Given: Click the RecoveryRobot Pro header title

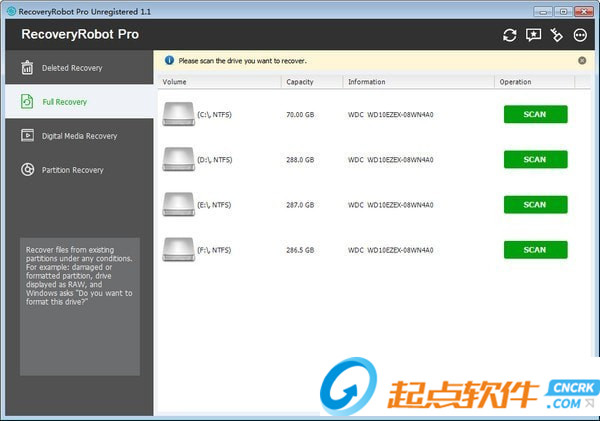Looking at the screenshot, I should (x=80, y=34).
